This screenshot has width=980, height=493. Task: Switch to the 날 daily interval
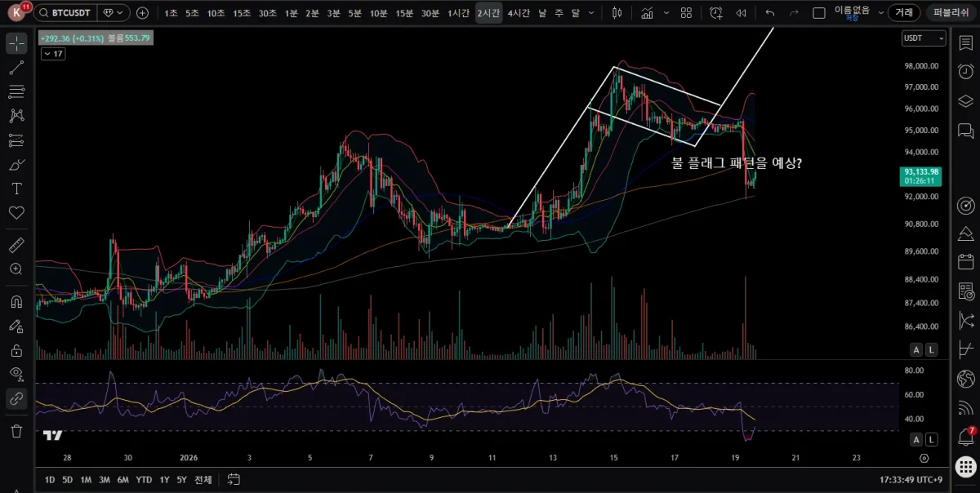point(542,13)
